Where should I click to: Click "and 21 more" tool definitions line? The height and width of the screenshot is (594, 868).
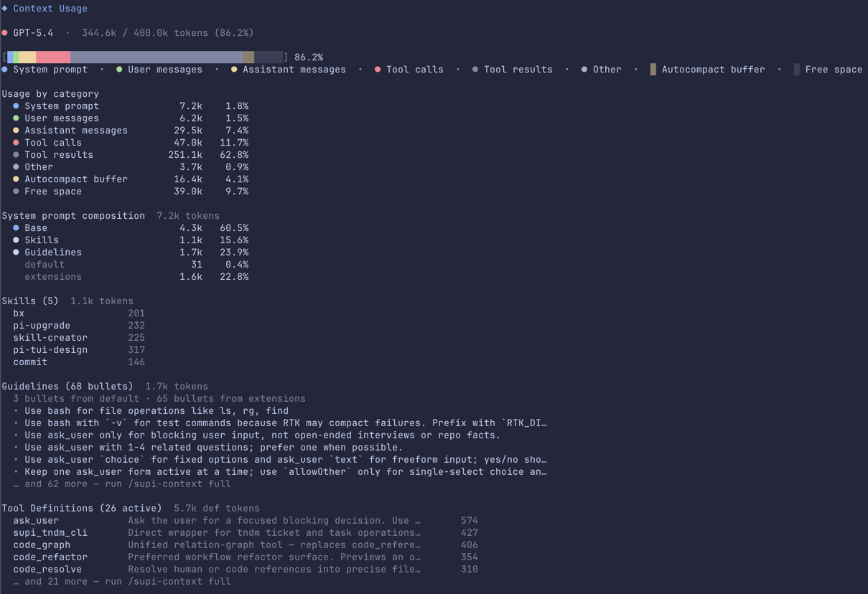tap(122, 582)
